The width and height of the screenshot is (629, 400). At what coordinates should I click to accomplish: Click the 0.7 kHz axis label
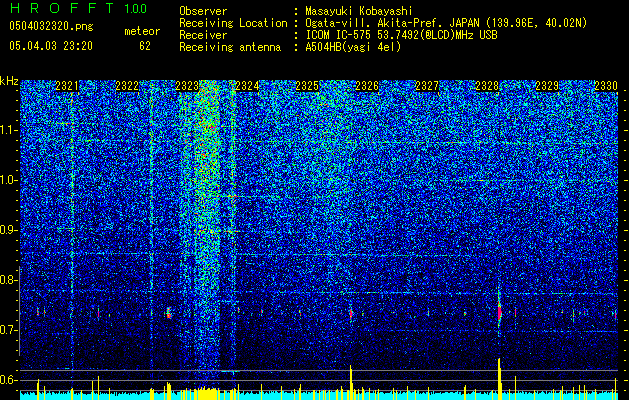coord(8,330)
